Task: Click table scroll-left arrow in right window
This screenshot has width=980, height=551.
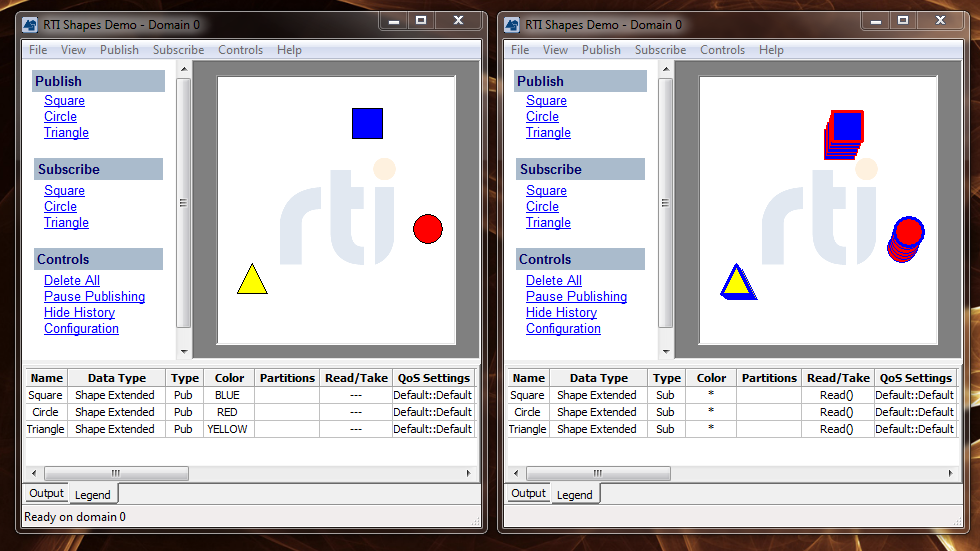Action: [x=516, y=474]
